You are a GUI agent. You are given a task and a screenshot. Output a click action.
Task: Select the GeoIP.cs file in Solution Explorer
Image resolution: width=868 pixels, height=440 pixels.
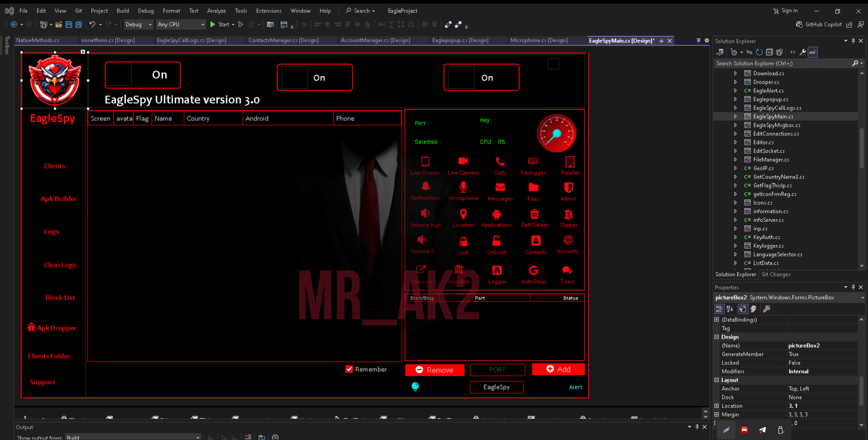coord(763,168)
